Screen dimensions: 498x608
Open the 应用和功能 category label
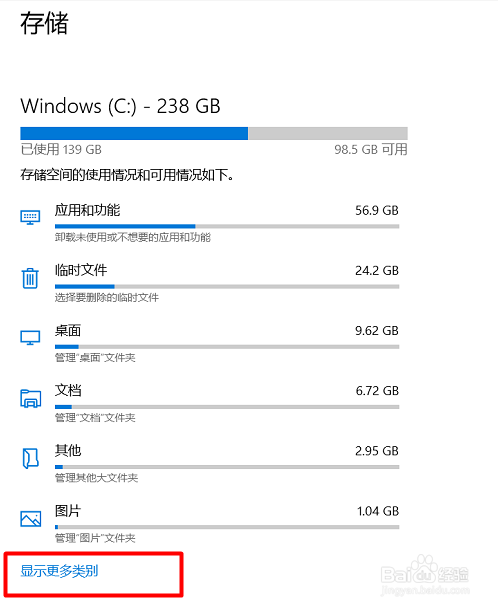[87, 210]
